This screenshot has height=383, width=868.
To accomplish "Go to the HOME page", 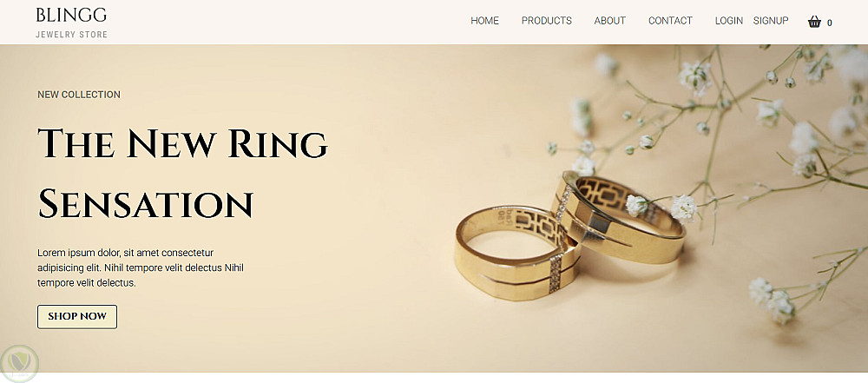I will (484, 21).
